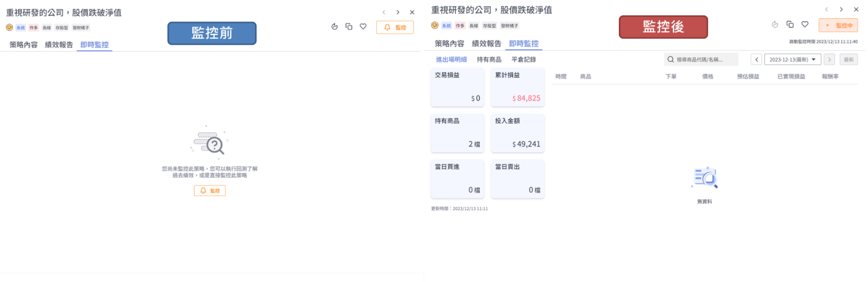Click the 最新 button next to date picker

click(x=848, y=60)
